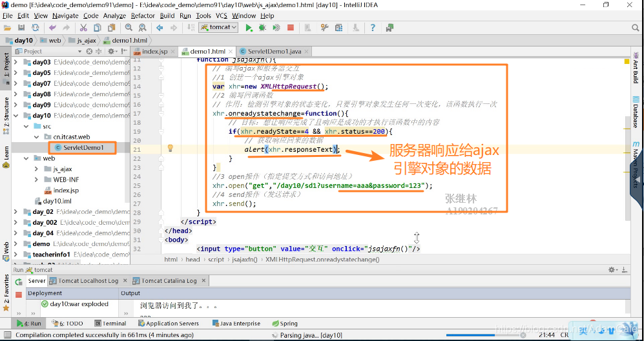Screen dimensions: 644x341
Task: Open the 6: TODO tool window
Action: coord(68,324)
